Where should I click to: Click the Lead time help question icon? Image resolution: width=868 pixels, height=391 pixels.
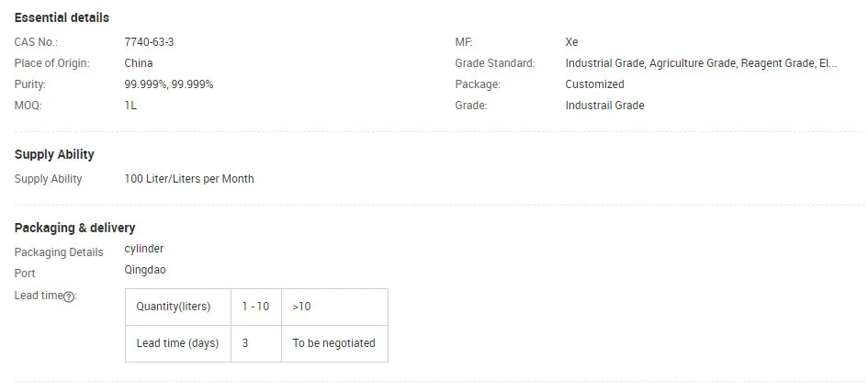(x=69, y=297)
